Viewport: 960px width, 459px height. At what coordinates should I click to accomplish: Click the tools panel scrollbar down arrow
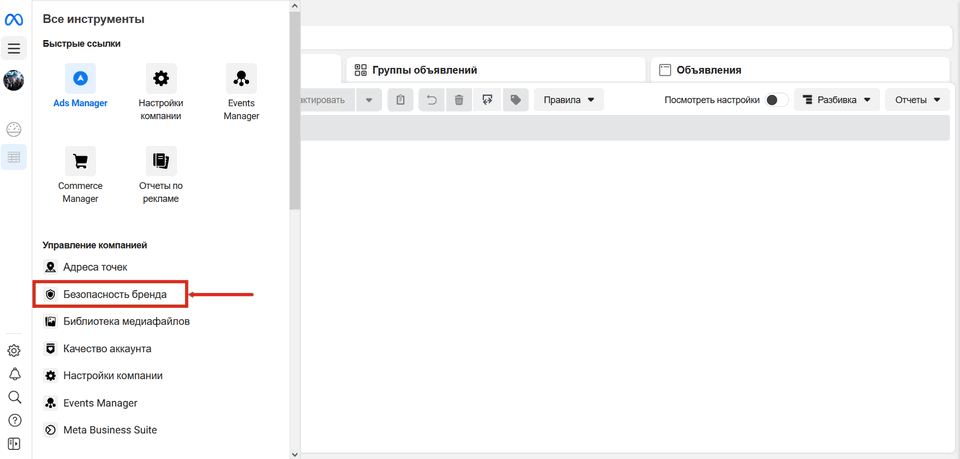[294, 453]
